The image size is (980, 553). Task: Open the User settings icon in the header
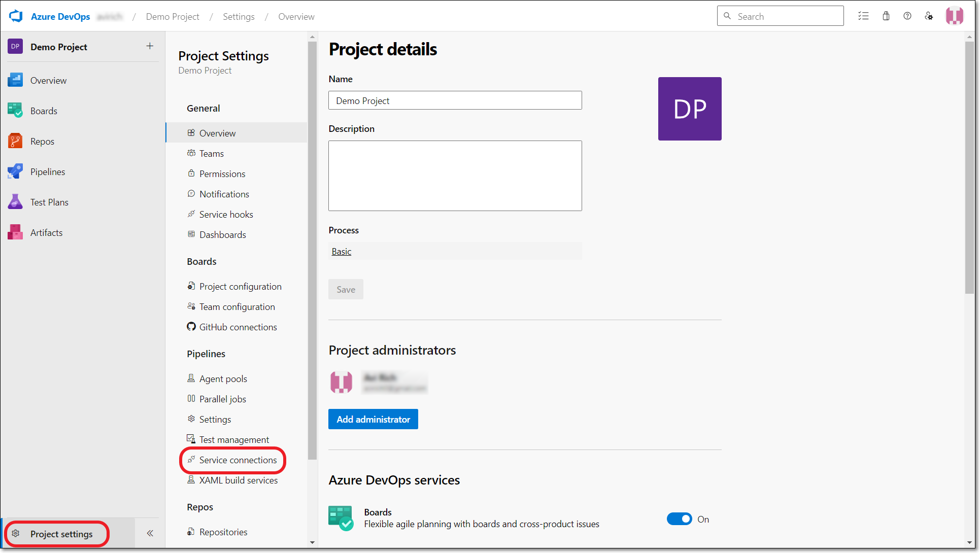929,16
